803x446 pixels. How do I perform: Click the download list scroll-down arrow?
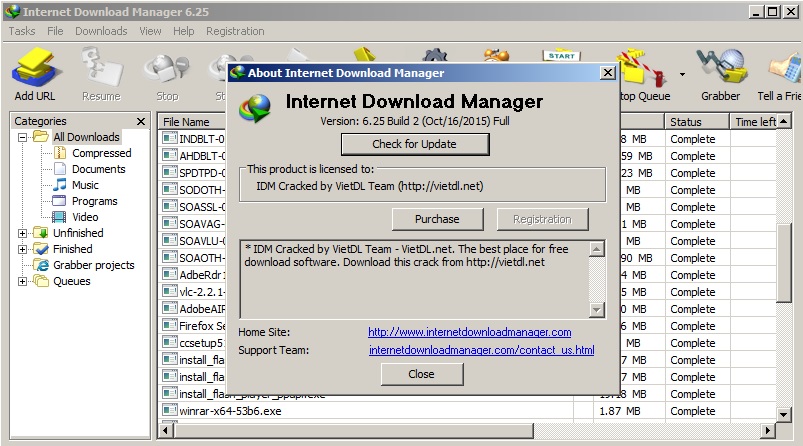pos(784,414)
